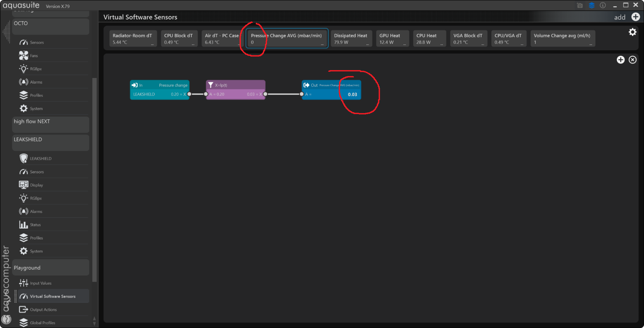Click the add plus icon in the header
The width and height of the screenshot is (644, 328).
click(635, 17)
